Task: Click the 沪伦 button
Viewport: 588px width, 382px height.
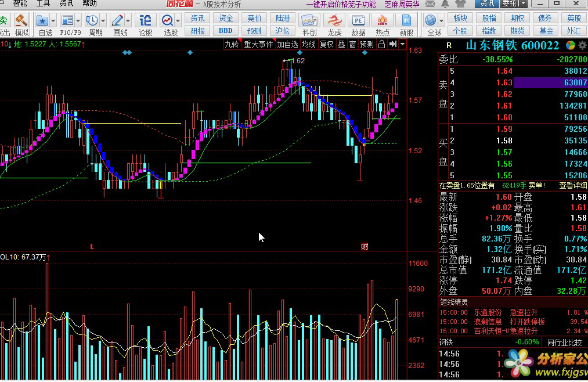Action: click(x=282, y=31)
